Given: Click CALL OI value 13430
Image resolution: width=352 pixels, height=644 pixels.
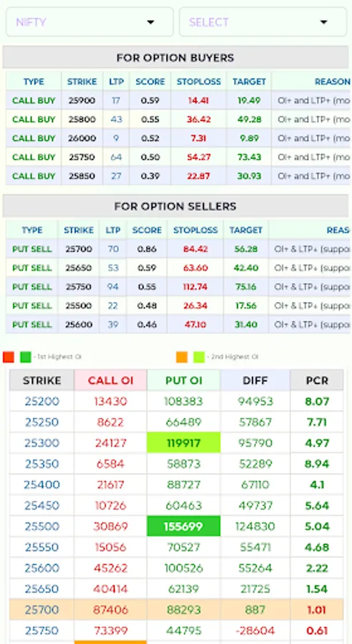Looking at the screenshot, I should 110,401.
